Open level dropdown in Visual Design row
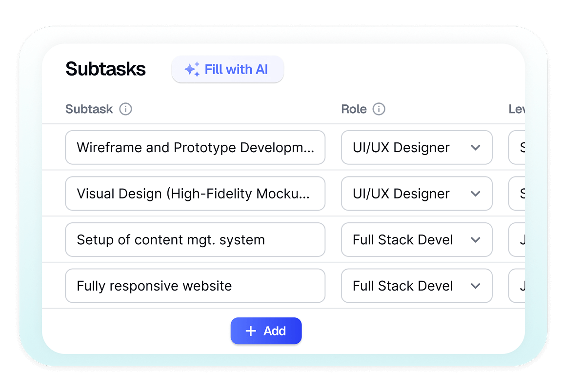This screenshot has width=562, height=392. (517, 194)
